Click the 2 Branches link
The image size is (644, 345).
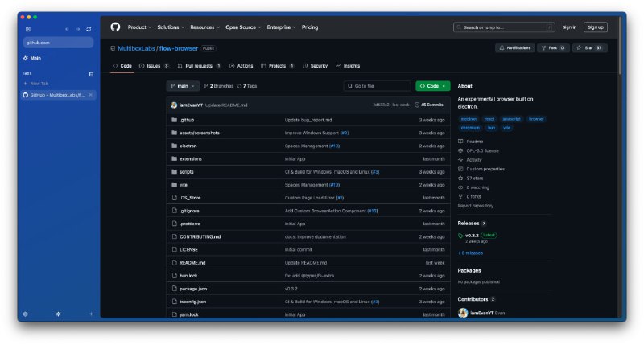(x=219, y=86)
